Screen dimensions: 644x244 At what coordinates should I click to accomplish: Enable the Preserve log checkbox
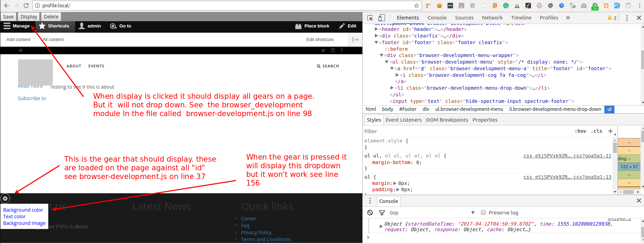point(483,212)
